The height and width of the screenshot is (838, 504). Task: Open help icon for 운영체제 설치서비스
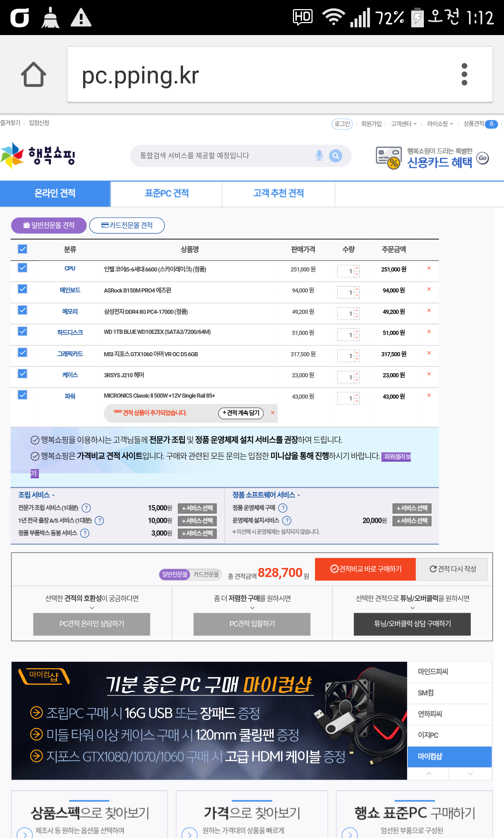[x=287, y=521]
